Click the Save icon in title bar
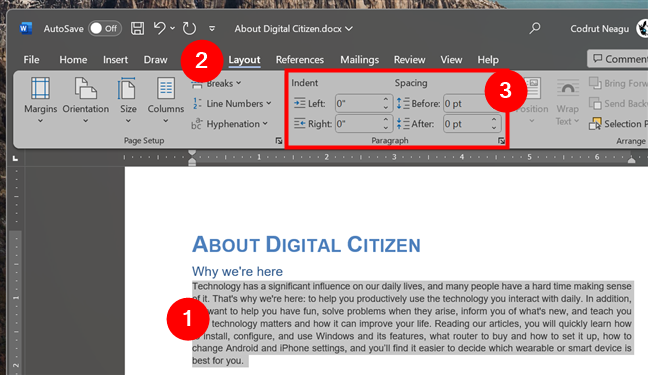This screenshot has width=648, height=375. 137,29
